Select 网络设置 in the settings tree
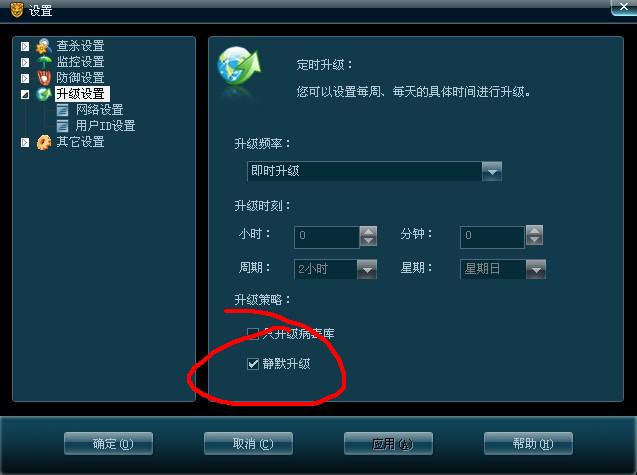 [100, 110]
